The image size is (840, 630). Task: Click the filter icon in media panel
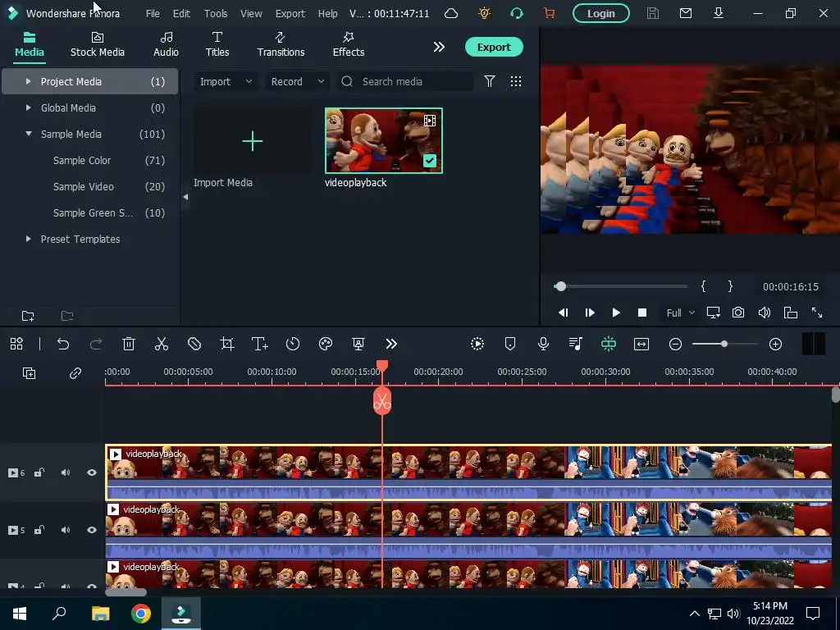490,81
